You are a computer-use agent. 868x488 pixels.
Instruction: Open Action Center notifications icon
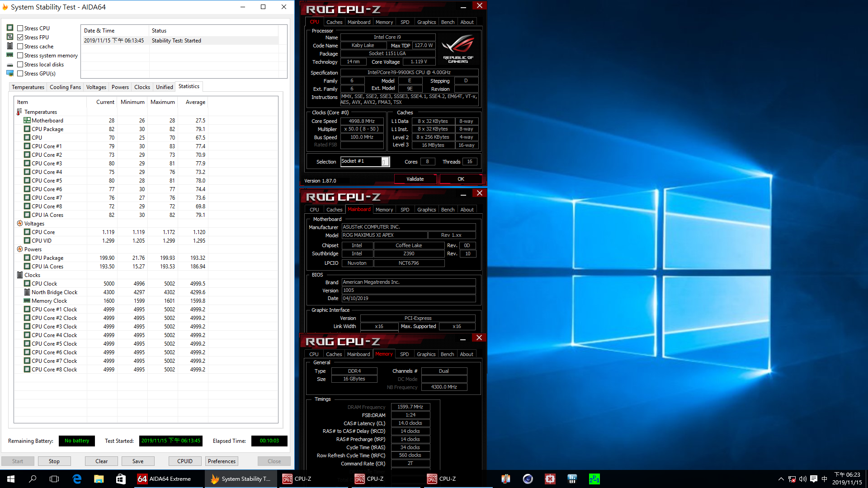(x=814, y=479)
